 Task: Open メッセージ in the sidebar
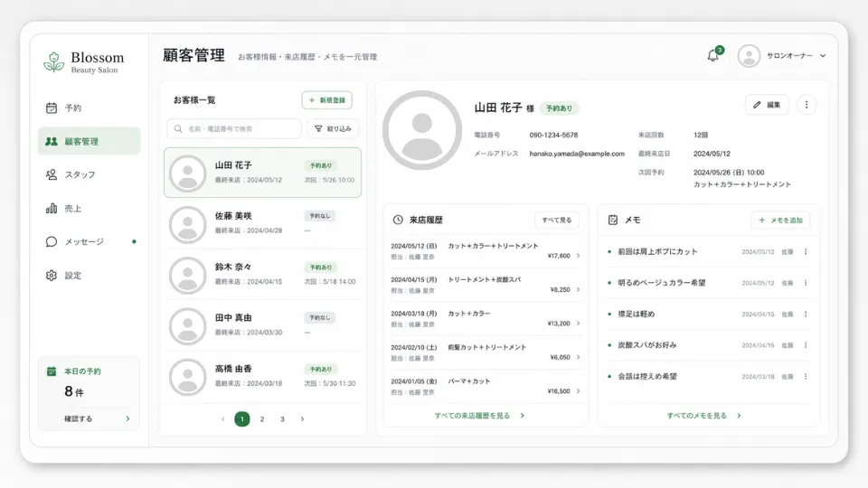pyautogui.click(x=90, y=242)
